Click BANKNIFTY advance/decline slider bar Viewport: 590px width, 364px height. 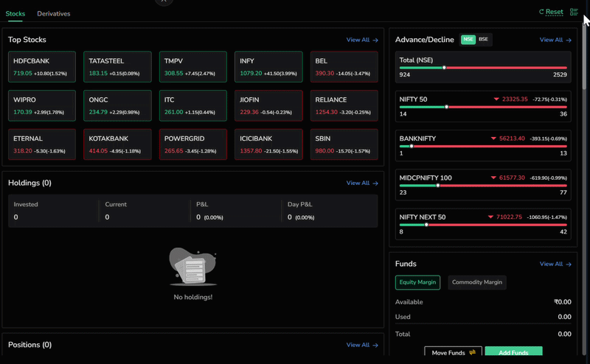483,147
